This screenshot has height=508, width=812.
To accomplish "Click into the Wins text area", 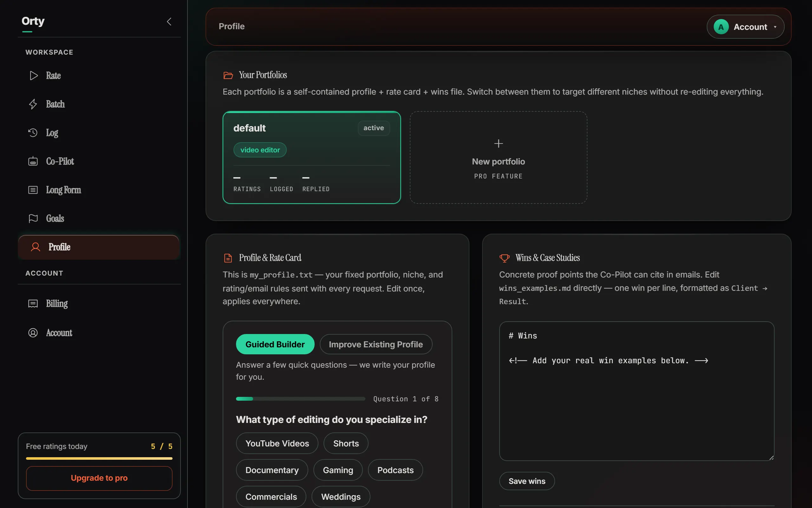I will pyautogui.click(x=637, y=391).
